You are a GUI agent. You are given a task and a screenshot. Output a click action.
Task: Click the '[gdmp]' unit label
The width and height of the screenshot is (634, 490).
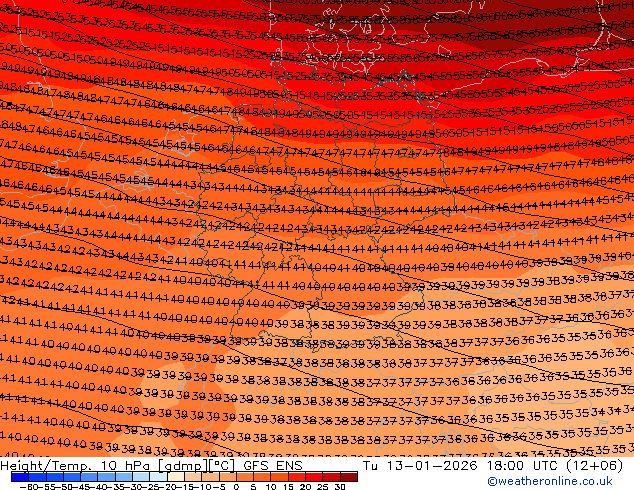click(x=183, y=466)
